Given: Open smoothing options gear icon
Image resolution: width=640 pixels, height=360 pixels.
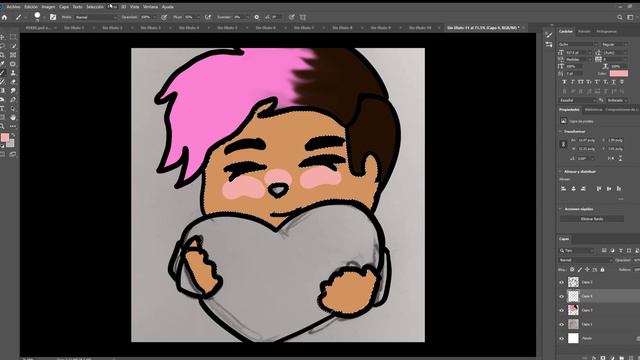Looking at the screenshot, I should point(257,17).
